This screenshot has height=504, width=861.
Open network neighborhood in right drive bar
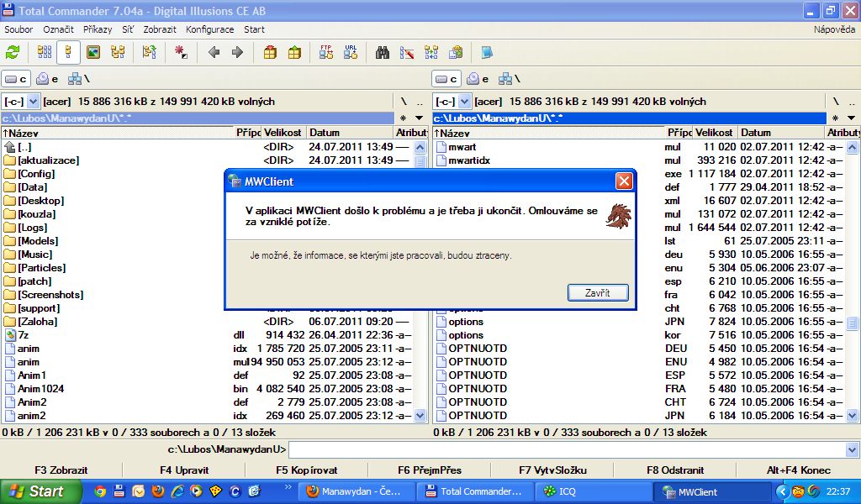pyautogui.click(x=509, y=80)
